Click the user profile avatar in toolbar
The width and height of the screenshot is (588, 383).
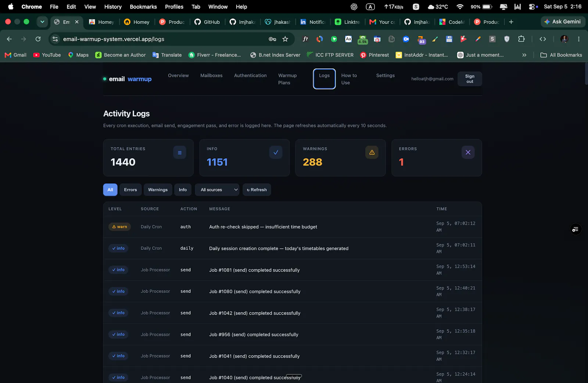tap(564, 39)
